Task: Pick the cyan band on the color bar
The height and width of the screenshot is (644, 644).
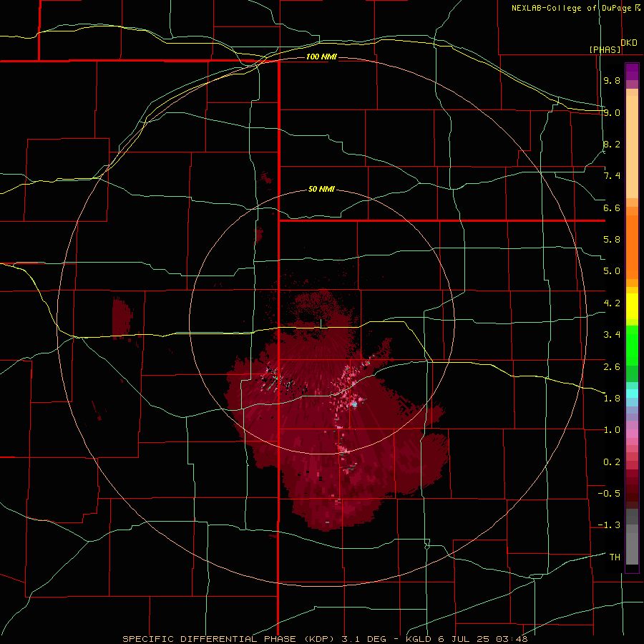Action: pos(632,394)
